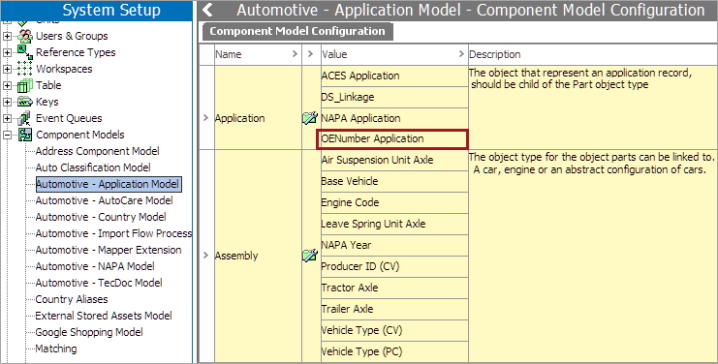Expand the Assembly row arrow
The image size is (718, 364).
206,255
